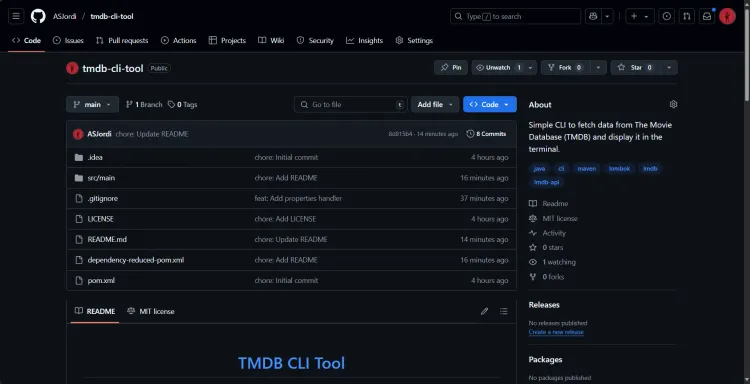Expand the star lists dropdown arrow

[x=669, y=67]
